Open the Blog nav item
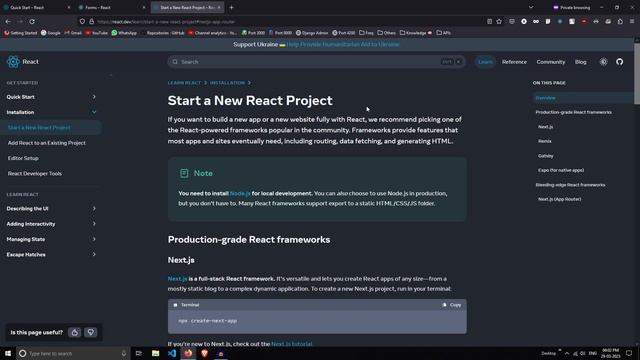640x360 pixels. tap(580, 62)
